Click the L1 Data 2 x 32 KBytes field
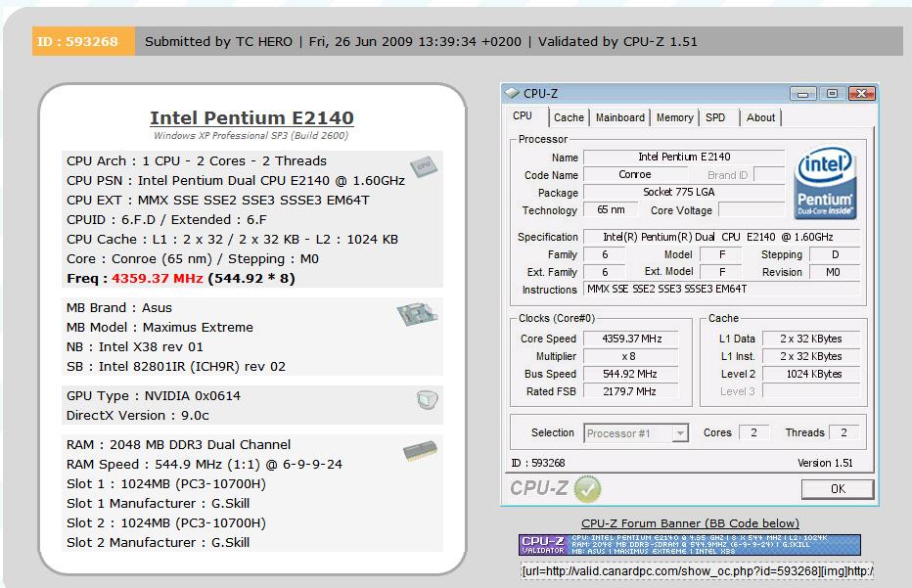 [811, 339]
